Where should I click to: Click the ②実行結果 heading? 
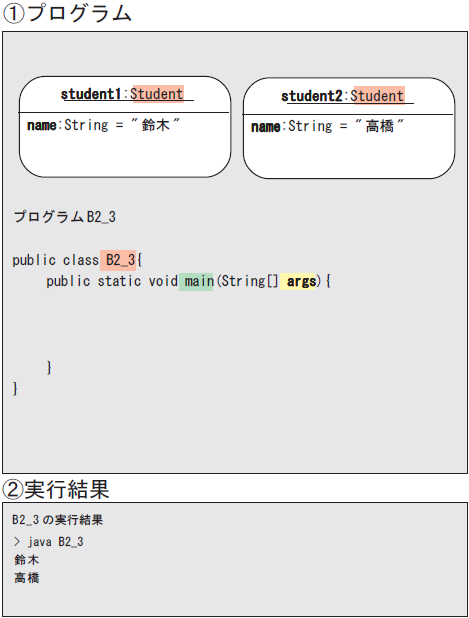point(56,489)
